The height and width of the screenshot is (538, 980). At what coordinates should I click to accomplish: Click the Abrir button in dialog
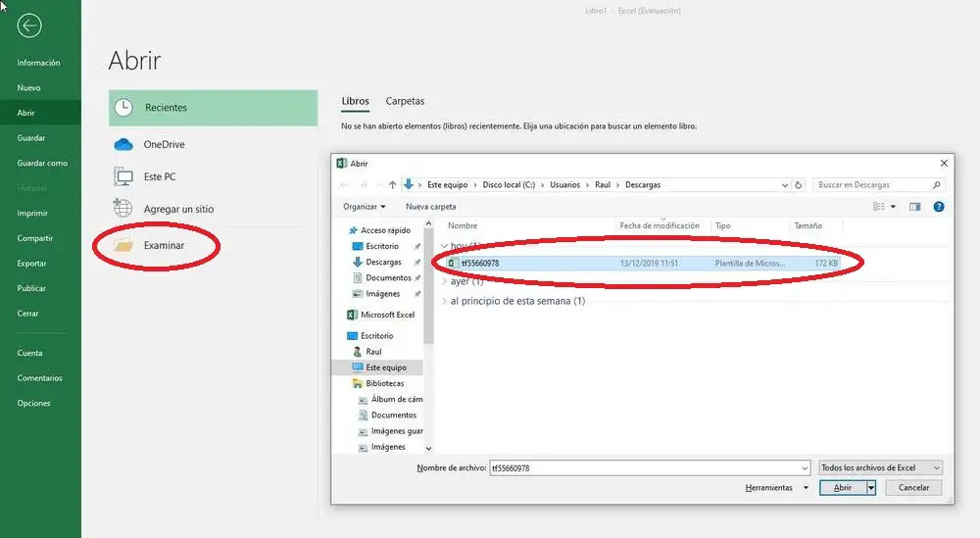tap(843, 488)
